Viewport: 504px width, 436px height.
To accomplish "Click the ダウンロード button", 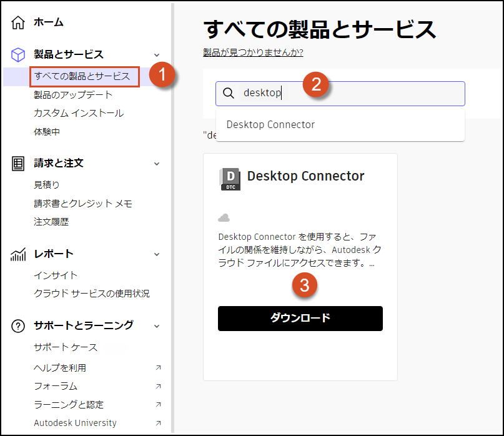I will coord(300,319).
